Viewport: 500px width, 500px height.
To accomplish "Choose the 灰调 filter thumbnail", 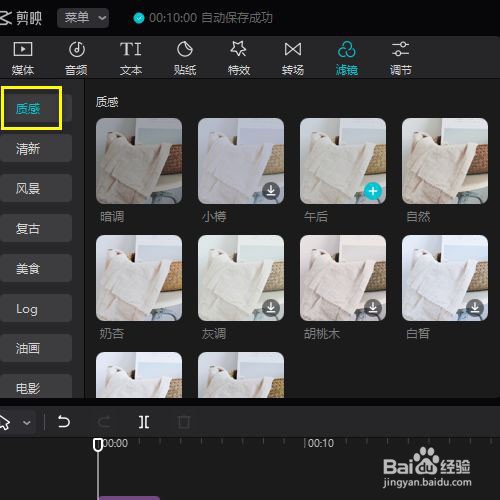I will pos(241,278).
